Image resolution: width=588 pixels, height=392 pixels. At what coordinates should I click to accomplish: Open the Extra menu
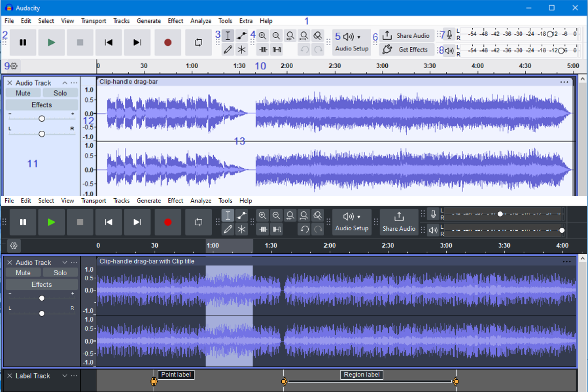246,21
